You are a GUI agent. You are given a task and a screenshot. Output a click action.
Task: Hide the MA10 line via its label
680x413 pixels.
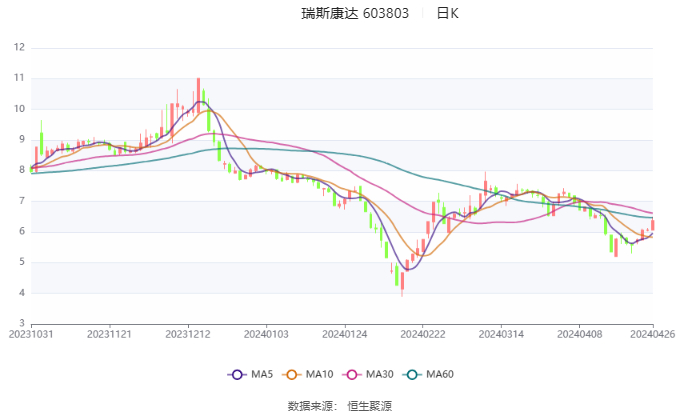click(320, 374)
